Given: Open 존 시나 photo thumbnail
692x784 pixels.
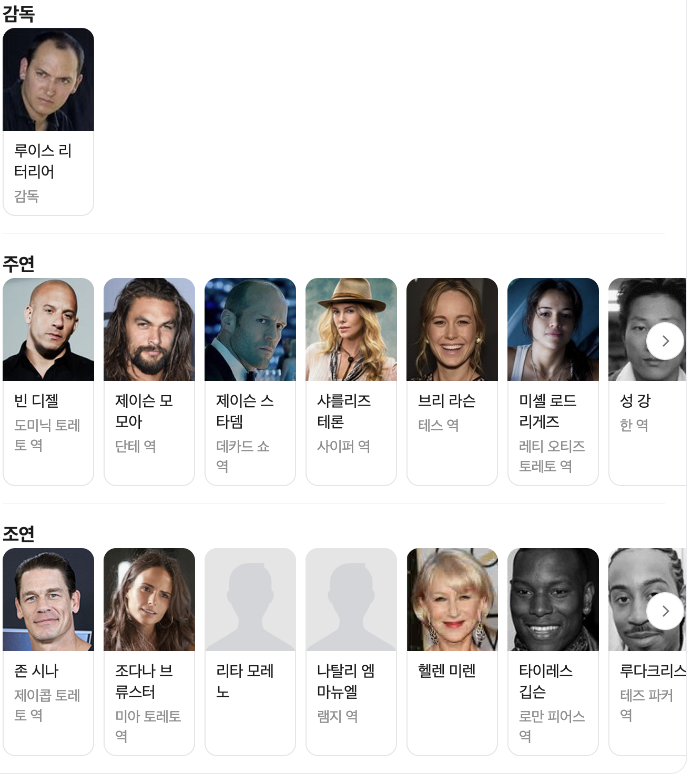Looking at the screenshot, I should 48,600.
